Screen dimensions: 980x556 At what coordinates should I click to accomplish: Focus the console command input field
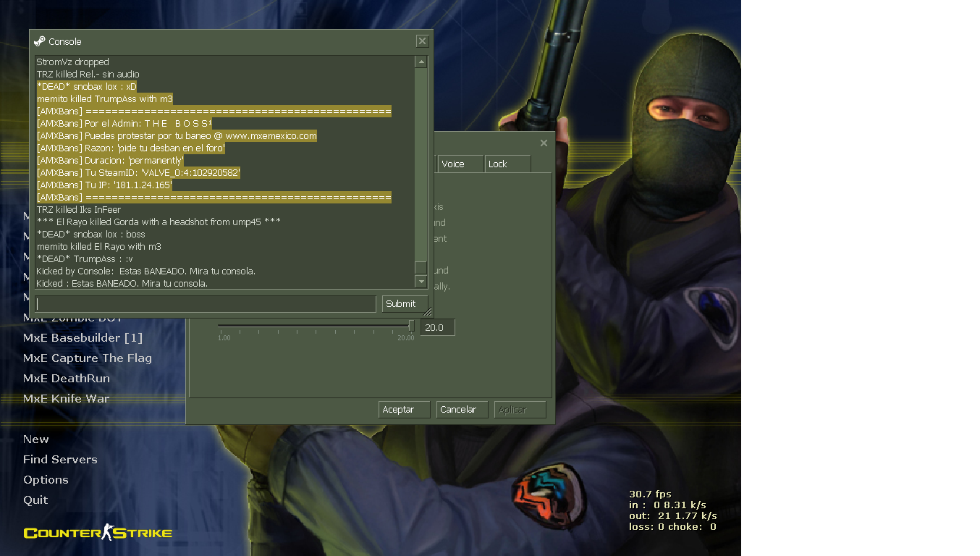tap(206, 303)
